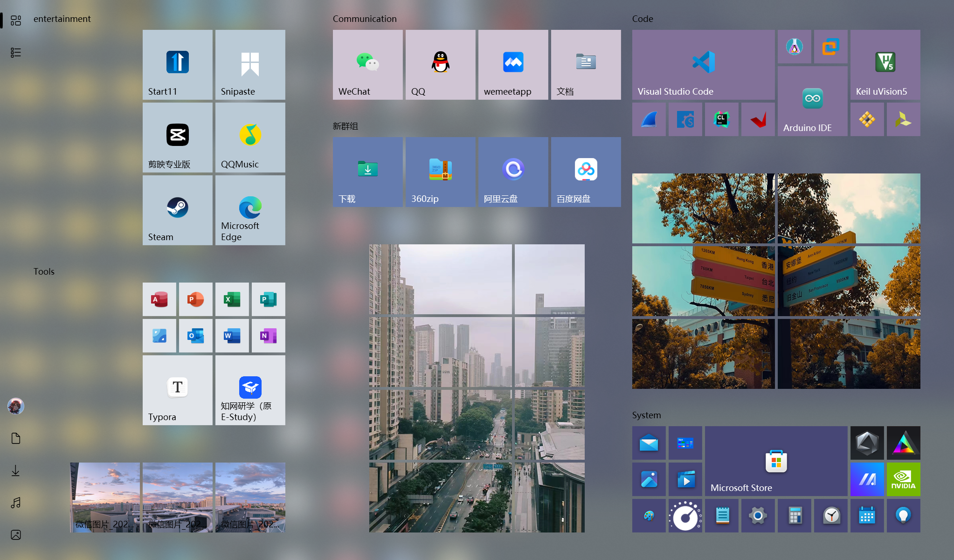Open the first 微信图片 thumbnail tile
Viewport: 954px width, 560px height.
point(105,498)
